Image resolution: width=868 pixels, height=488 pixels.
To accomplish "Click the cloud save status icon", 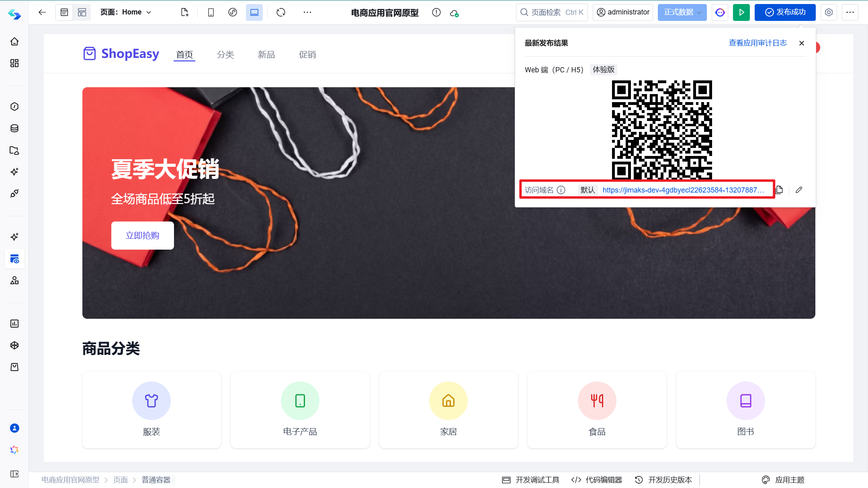I will [454, 13].
